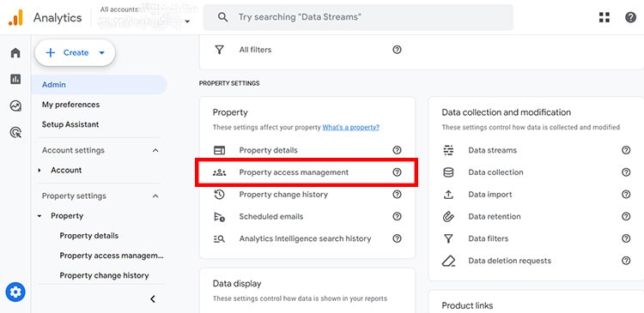Click the Create button
The width and height of the screenshot is (644, 313).
click(75, 53)
